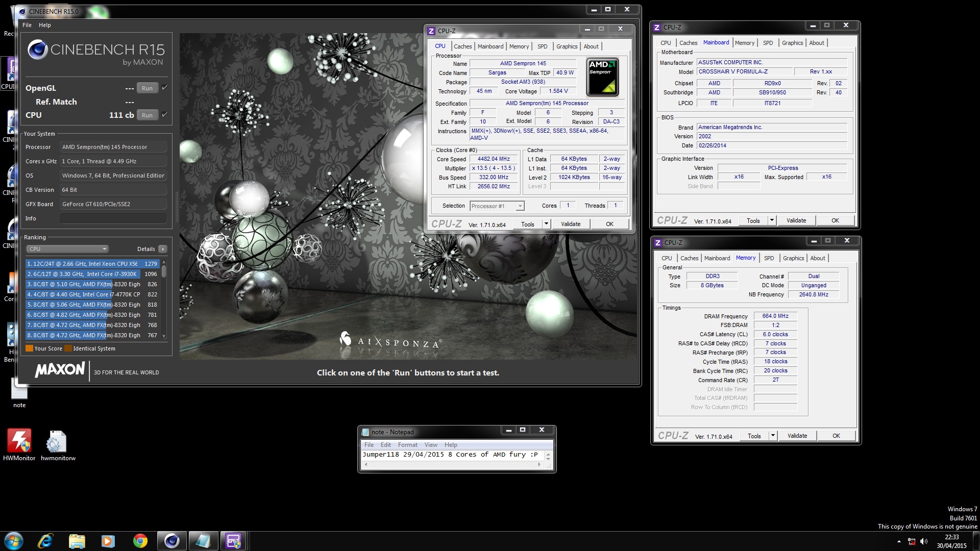Click in Notepad text area
This screenshot has width=980, height=551.
point(452,455)
